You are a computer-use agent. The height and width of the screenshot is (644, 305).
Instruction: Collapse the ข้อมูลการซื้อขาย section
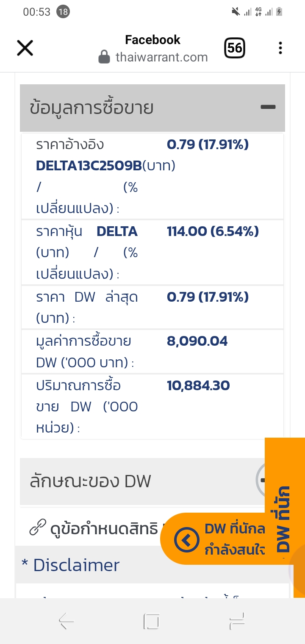click(268, 107)
